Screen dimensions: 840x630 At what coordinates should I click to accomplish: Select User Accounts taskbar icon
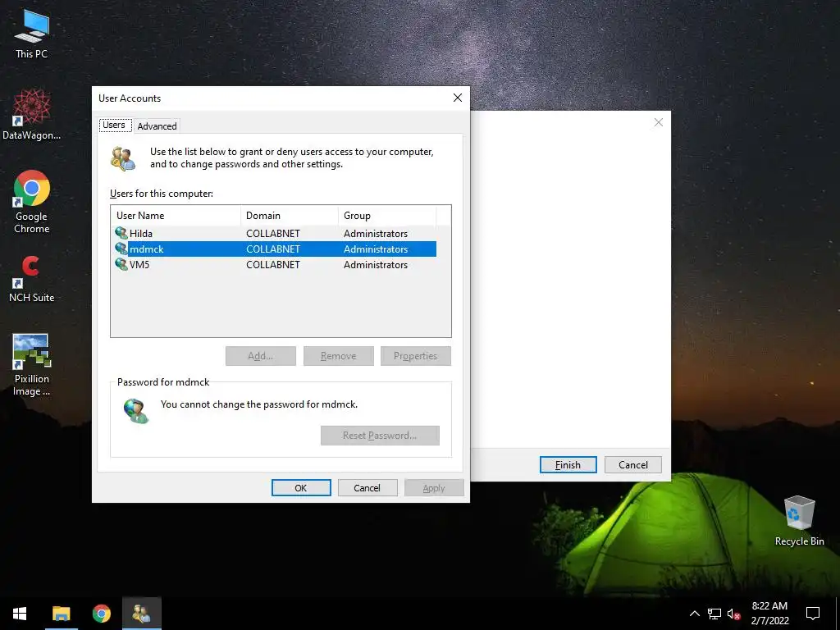[141, 614]
